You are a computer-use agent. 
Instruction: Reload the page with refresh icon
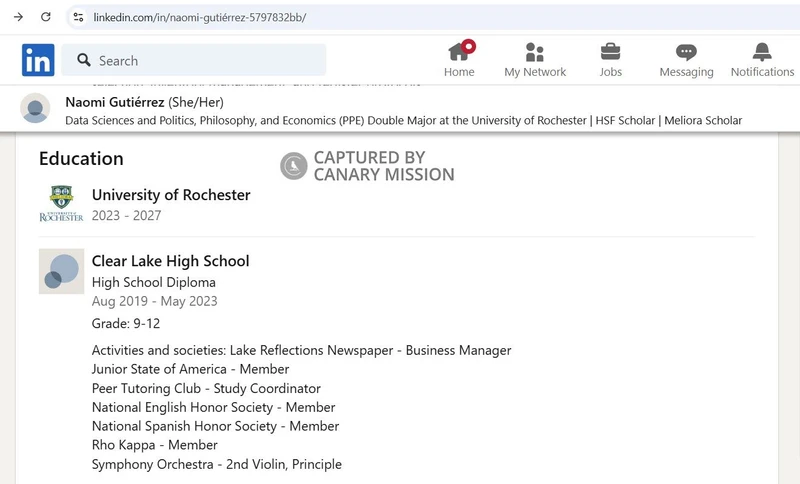pyautogui.click(x=46, y=17)
